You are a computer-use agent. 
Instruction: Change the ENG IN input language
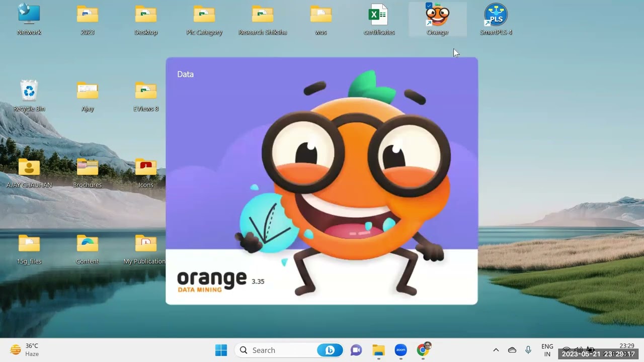(x=547, y=350)
